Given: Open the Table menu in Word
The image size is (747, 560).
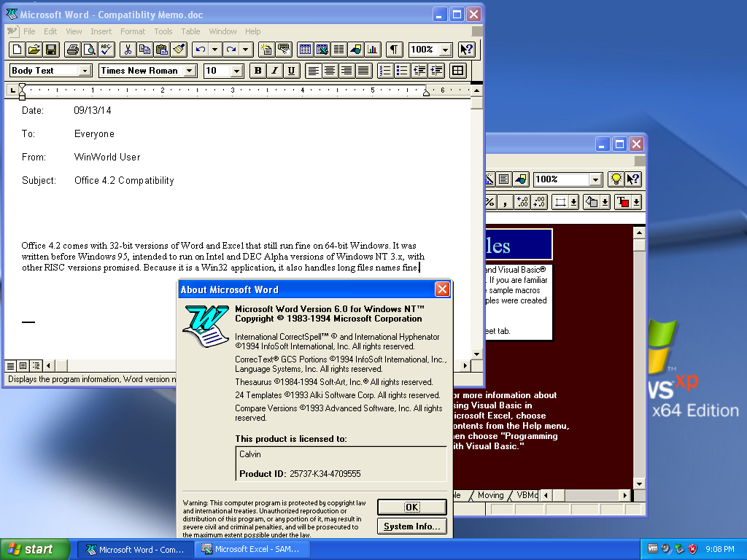Looking at the screenshot, I should pos(190,31).
